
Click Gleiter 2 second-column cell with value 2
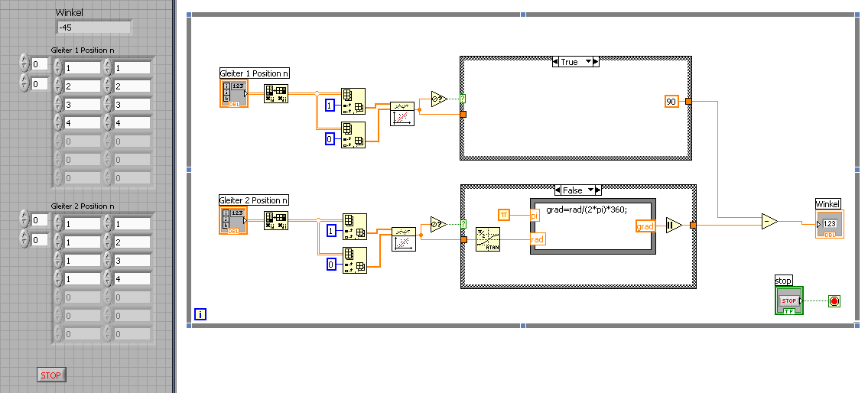(x=132, y=242)
